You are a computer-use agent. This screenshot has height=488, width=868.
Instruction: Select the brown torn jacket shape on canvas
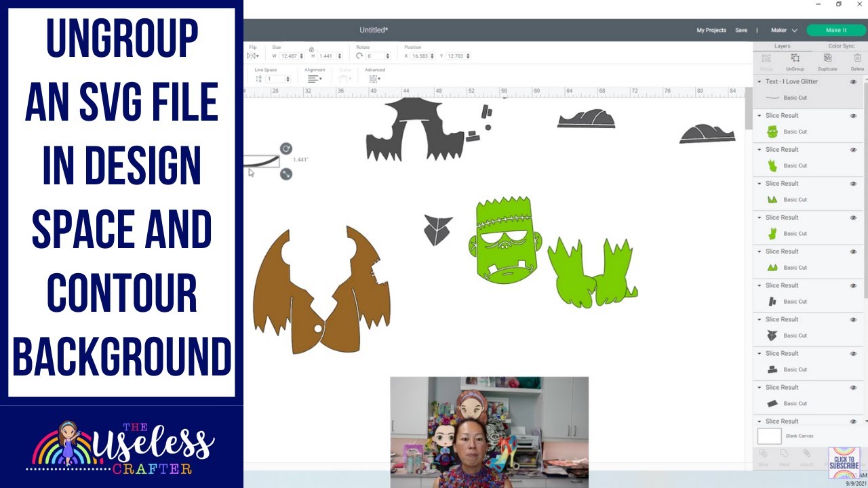tap(321, 290)
